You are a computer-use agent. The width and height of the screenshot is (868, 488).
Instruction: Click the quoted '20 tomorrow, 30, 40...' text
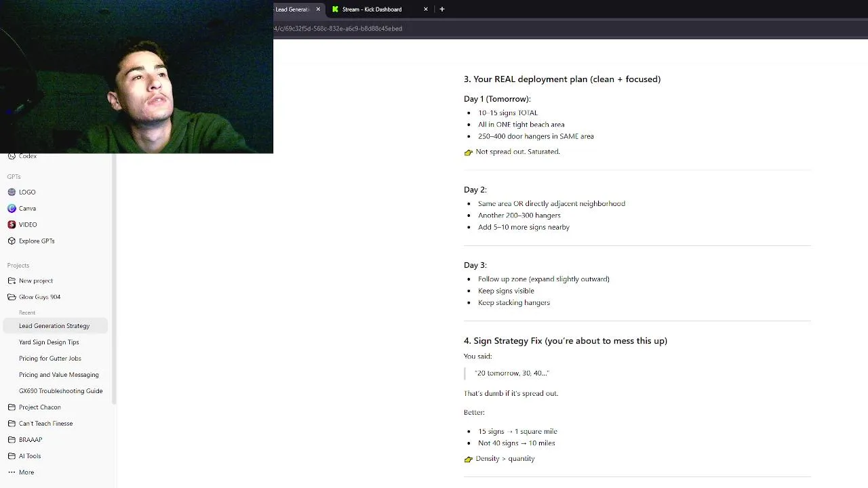512,373
